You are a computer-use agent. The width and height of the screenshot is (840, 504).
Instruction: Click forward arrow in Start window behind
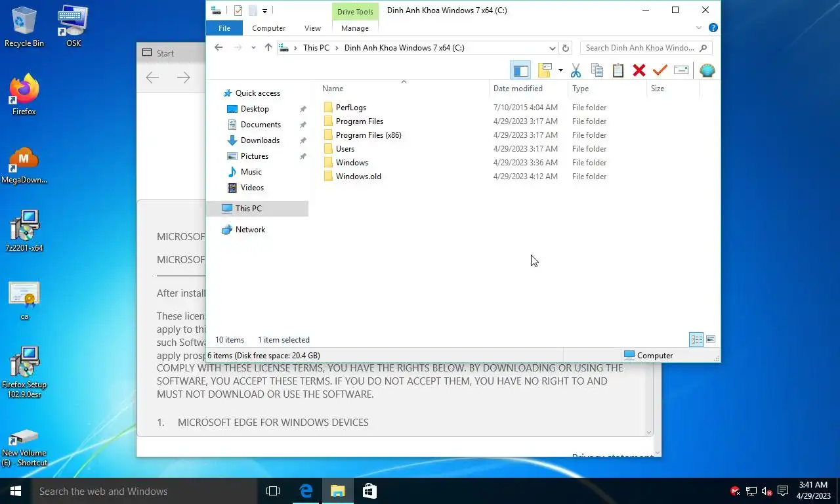(x=184, y=78)
